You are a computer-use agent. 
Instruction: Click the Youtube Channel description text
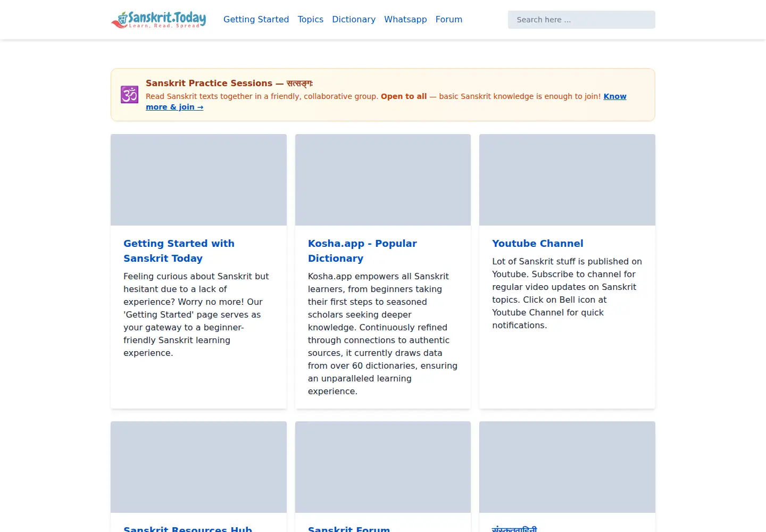[x=567, y=293]
